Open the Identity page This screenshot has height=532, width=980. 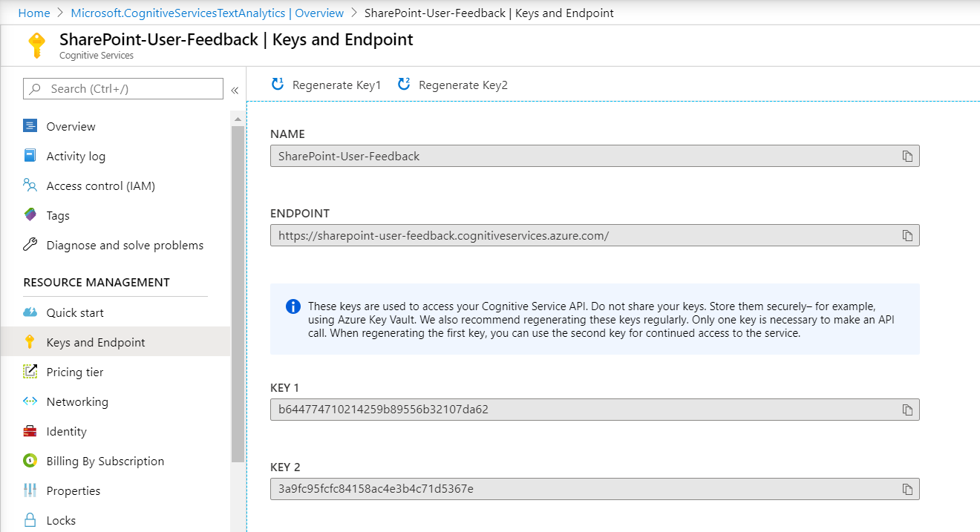66,431
